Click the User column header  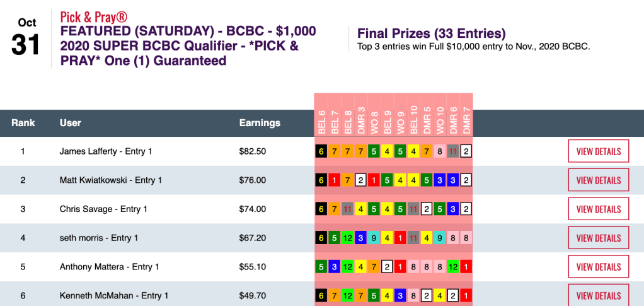tap(70, 122)
